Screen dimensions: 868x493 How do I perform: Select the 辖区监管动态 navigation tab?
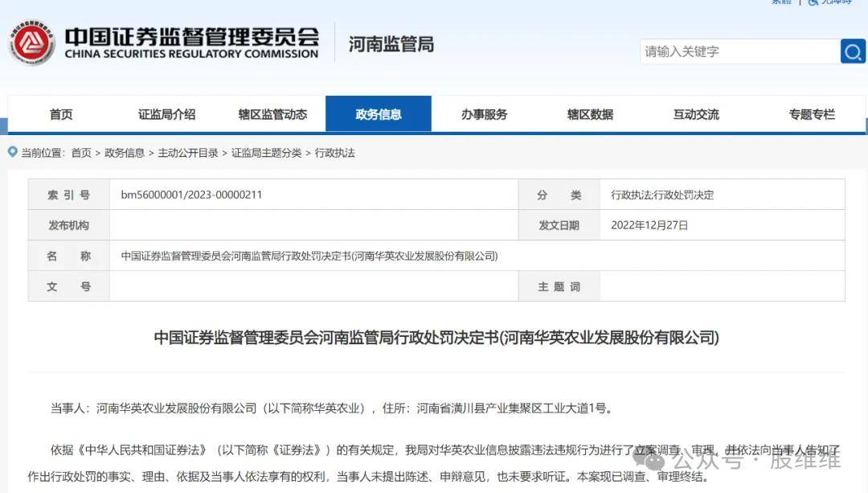click(x=272, y=113)
